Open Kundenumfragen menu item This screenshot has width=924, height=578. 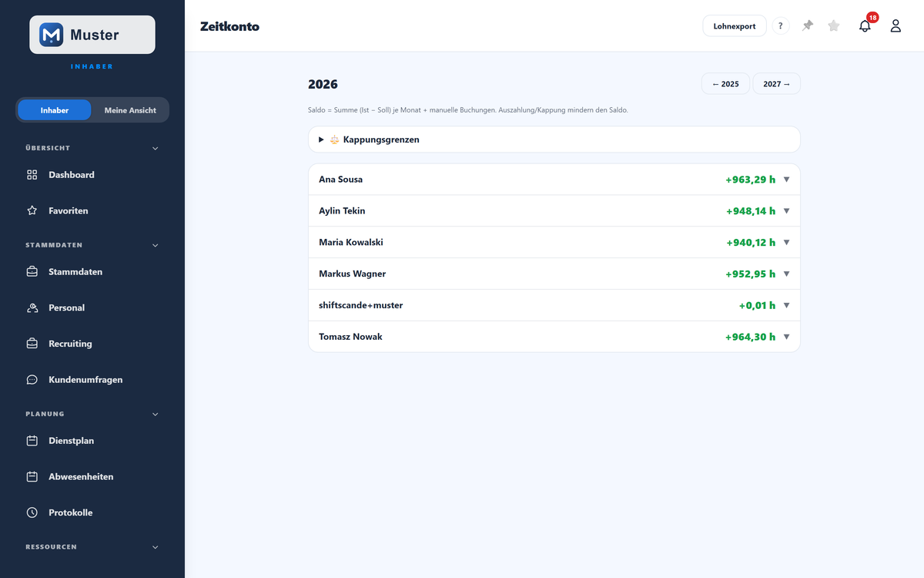click(92, 380)
